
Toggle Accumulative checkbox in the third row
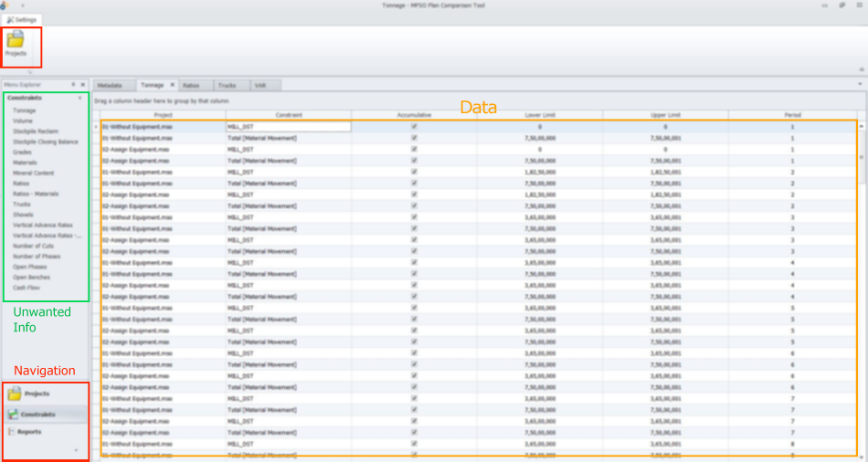click(x=414, y=149)
